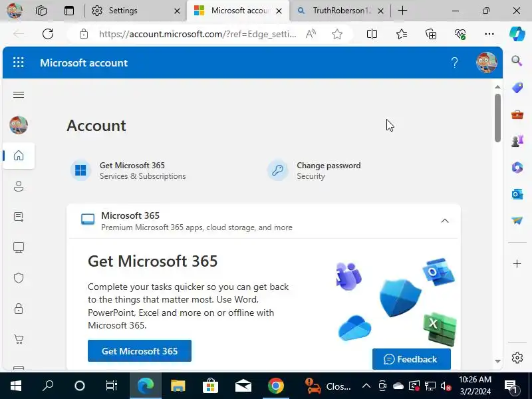The width and height of the screenshot is (532, 399).
Task: Open the Home icon in sidebar
Action: [x=19, y=156]
